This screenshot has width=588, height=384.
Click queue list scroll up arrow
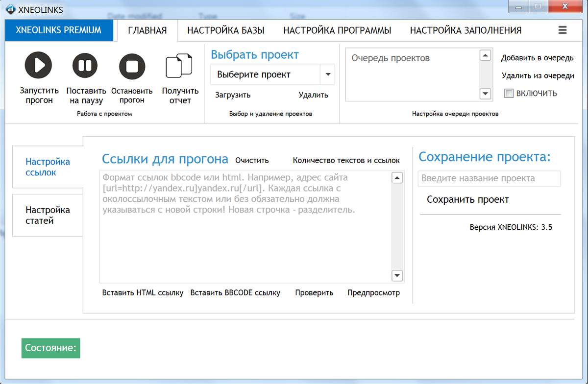(x=485, y=55)
